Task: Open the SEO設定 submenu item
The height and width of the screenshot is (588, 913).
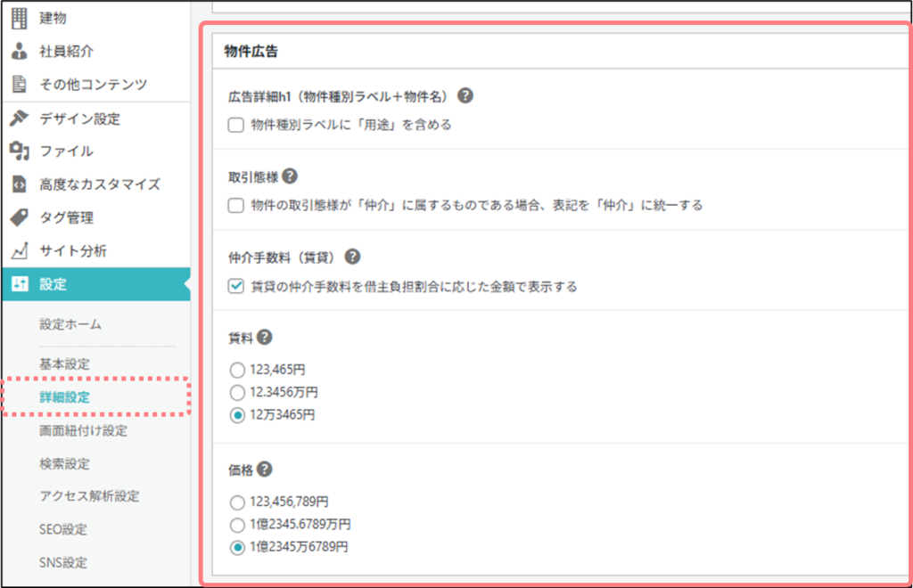Action: (x=63, y=529)
